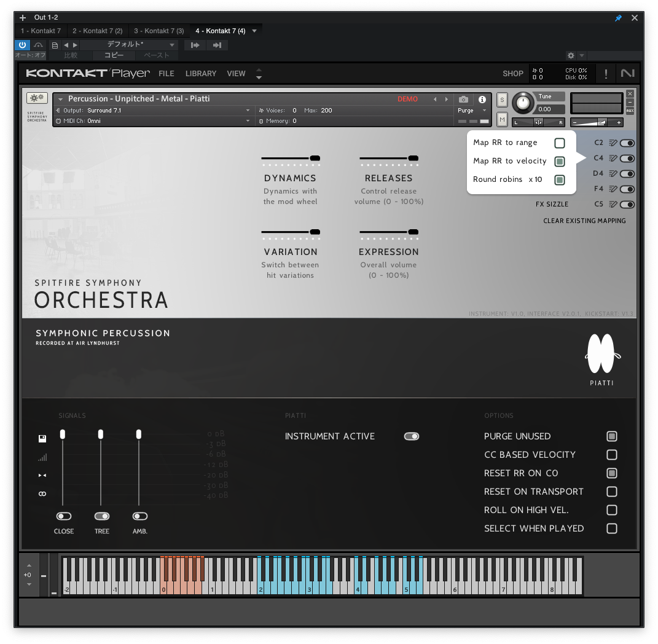Click the Kontakt exclamation warning icon

606,74
